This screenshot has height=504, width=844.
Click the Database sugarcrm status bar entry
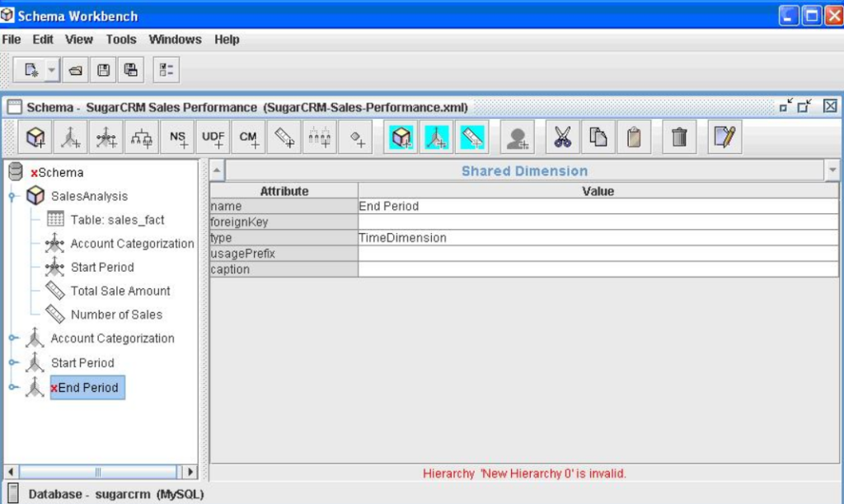[115, 494]
